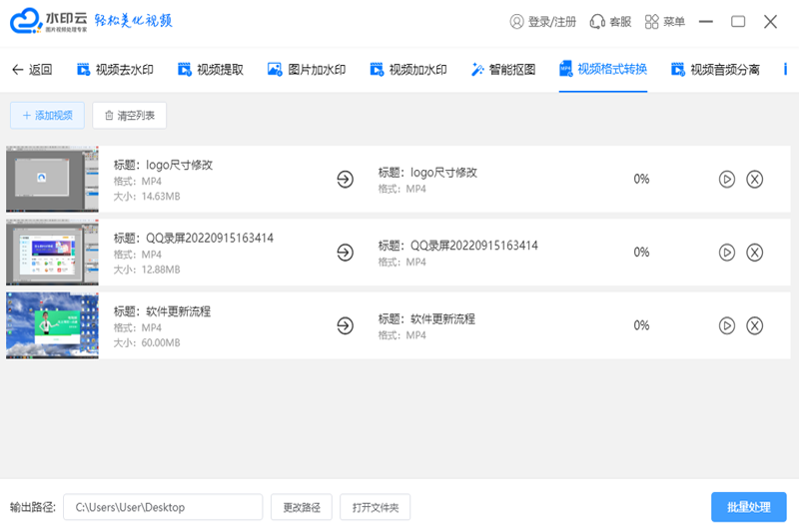Go back using the 返回 arrow

click(x=31, y=70)
